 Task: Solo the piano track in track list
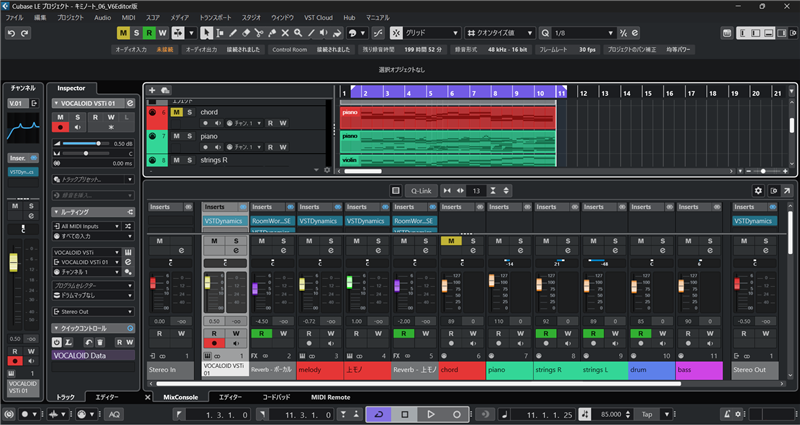189,136
